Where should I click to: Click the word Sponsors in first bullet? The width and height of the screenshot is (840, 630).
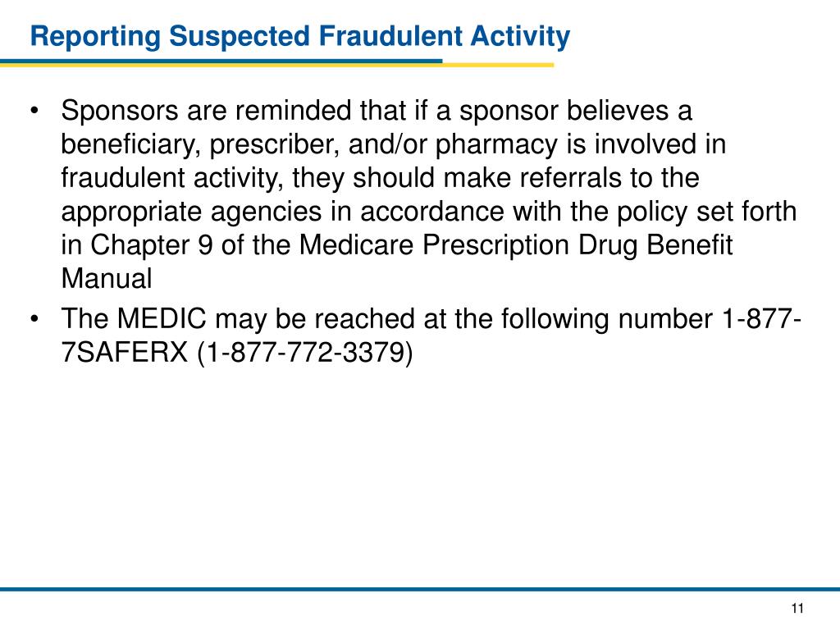click(x=120, y=112)
